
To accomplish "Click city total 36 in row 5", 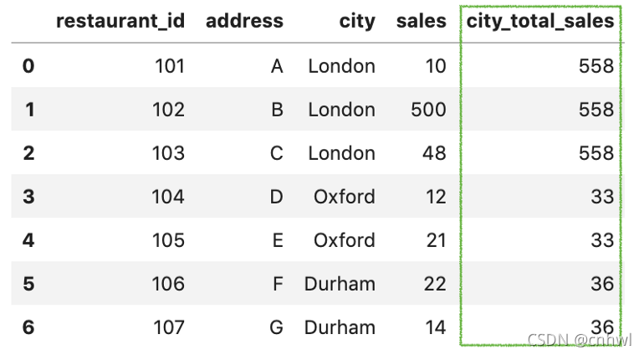I will click(602, 284).
